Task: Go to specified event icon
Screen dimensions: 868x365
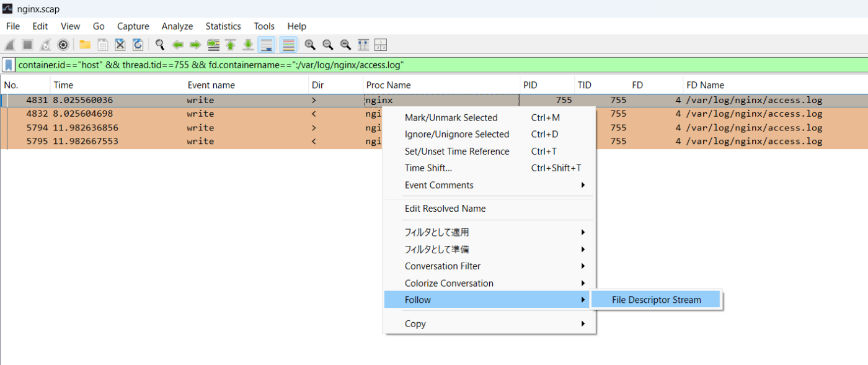Action: (213, 45)
